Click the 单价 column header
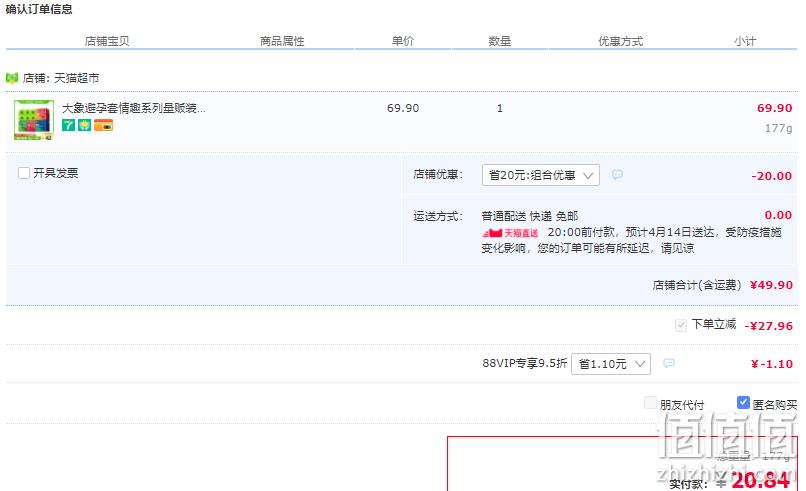The height and width of the screenshot is (491, 806). 403,41
